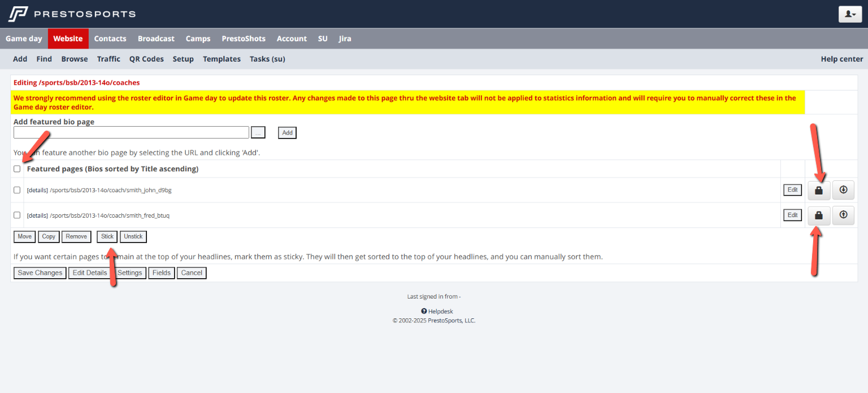This screenshot has width=868, height=393.
Task: Click the Stick button
Action: tap(107, 237)
